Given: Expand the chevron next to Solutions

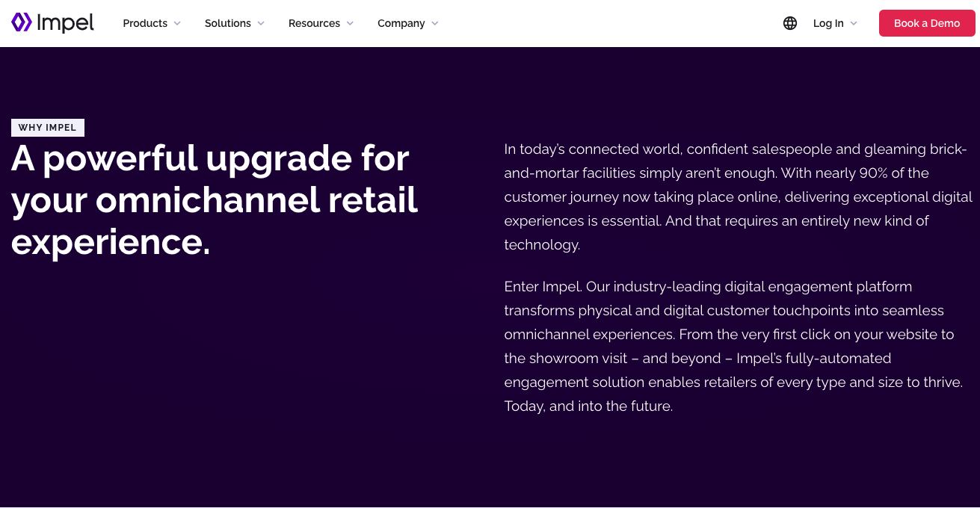Looking at the screenshot, I should 261,23.
